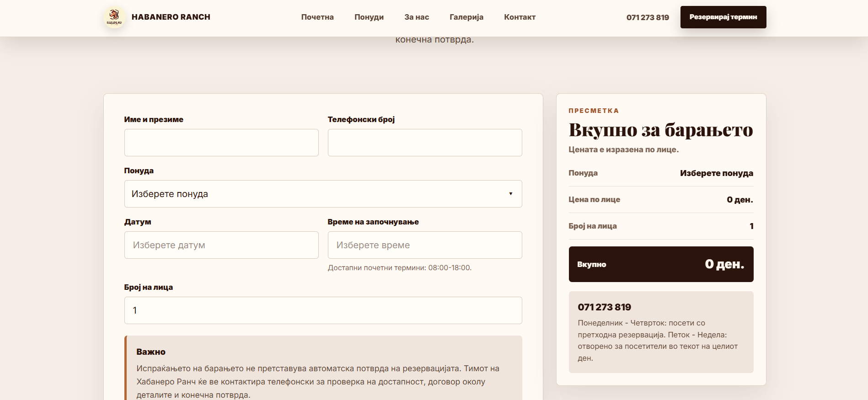868x400 pixels.
Task: Click the Цената е изразена по лице text
Action: click(623, 149)
